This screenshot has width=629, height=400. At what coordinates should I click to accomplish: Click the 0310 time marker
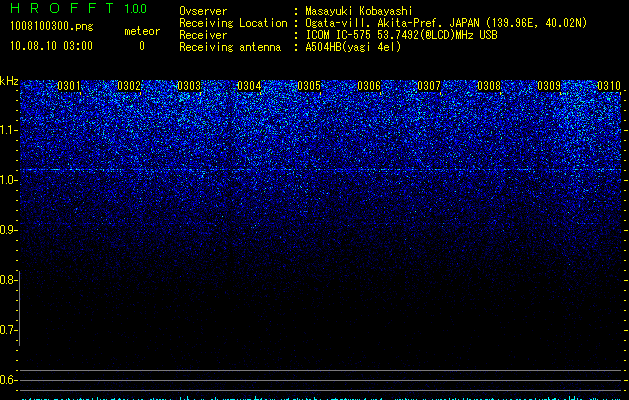point(609,86)
